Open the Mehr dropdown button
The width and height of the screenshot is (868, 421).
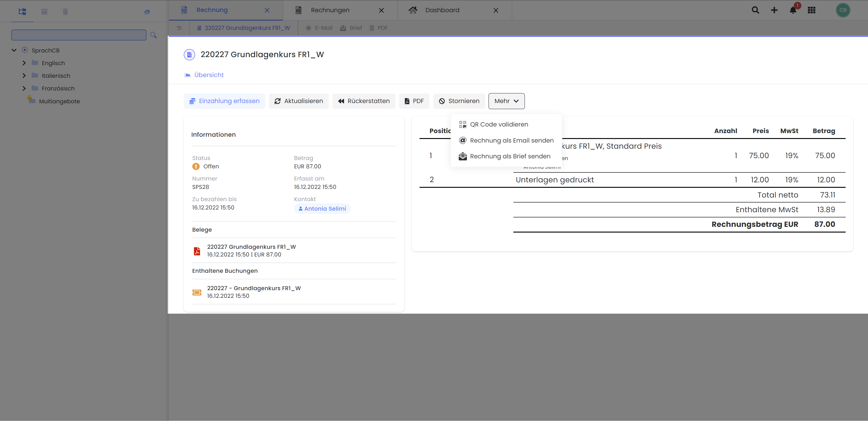506,101
